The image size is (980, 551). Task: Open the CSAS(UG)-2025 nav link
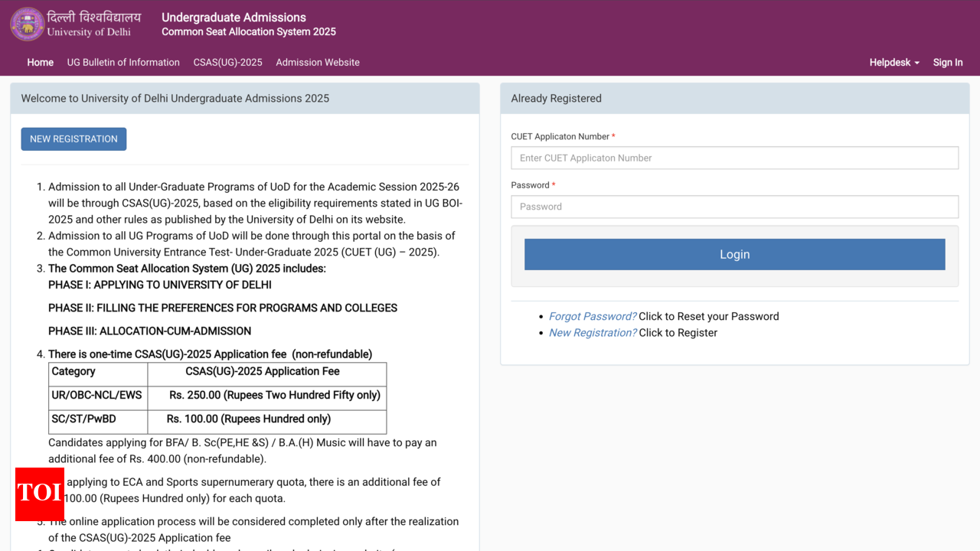pos(227,63)
